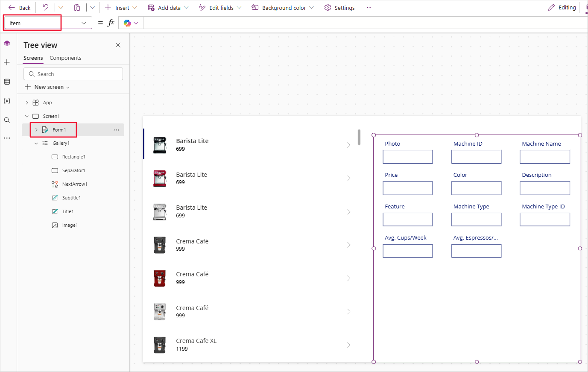Open the Tree view panel icon
The width and height of the screenshot is (588, 372).
coord(7,43)
